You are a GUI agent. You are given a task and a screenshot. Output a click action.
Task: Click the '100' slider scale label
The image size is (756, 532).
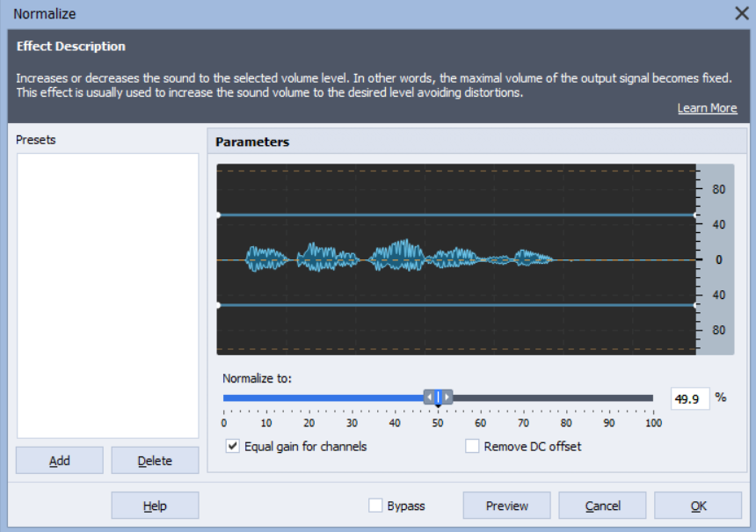(x=654, y=423)
